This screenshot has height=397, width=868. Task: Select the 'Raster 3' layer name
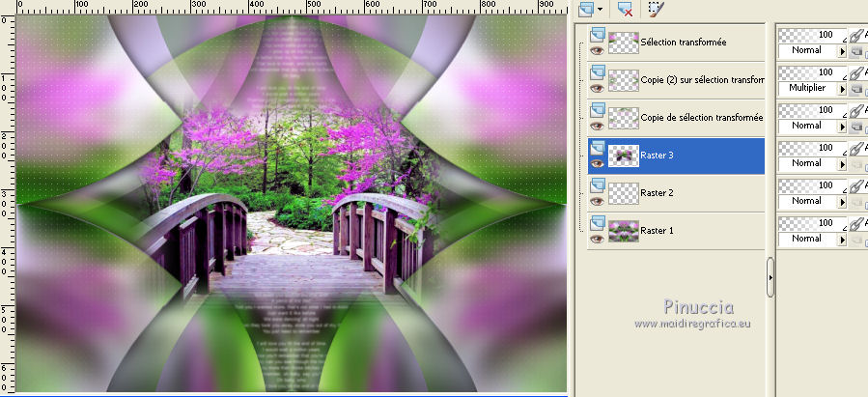[658, 156]
